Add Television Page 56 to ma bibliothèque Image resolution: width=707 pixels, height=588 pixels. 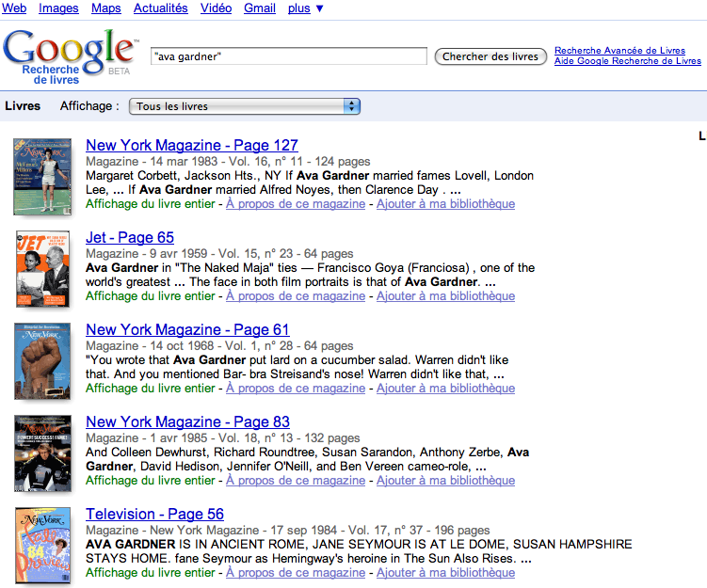pos(446,572)
